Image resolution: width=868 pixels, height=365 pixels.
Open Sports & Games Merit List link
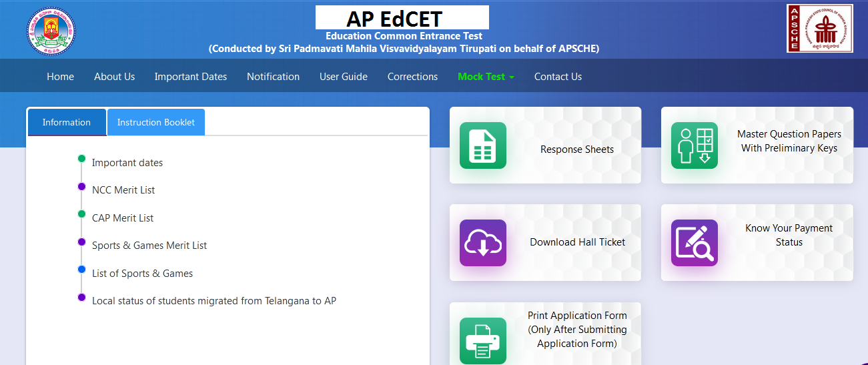tap(149, 246)
